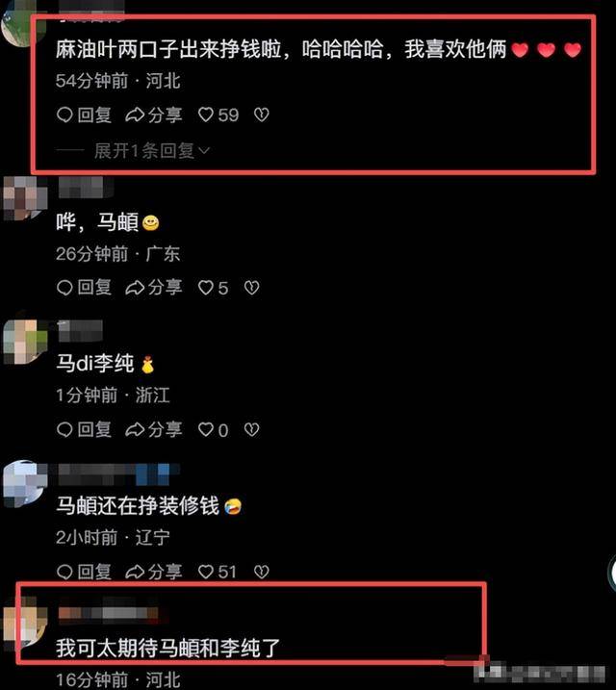The width and height of the screenshot is (616, 690).
Task: Share the 麻油叶两口子出来挣钱啦 comment
Action: (x=154, y=115)
